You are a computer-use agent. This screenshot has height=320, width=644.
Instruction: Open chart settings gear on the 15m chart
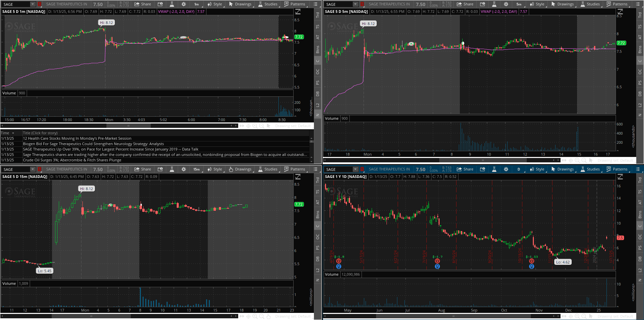pyautogui.click(x=183, y=169)
